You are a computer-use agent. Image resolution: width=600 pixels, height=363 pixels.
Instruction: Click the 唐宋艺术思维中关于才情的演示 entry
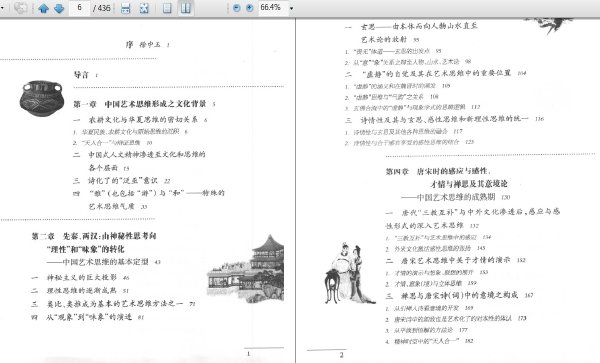pos(456,260)
